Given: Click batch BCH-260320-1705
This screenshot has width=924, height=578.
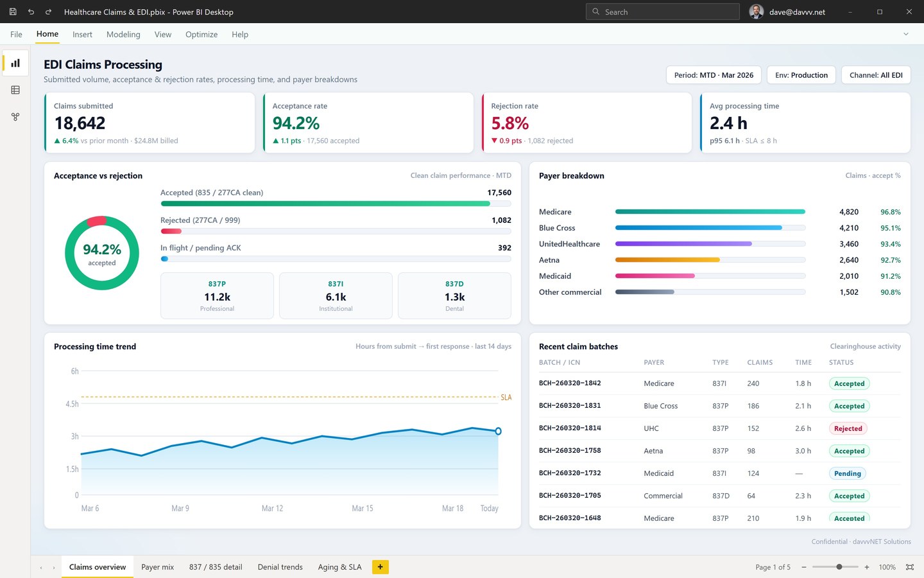Looking at the screenshot, I should pyautogui.click(x=570, y=496).
